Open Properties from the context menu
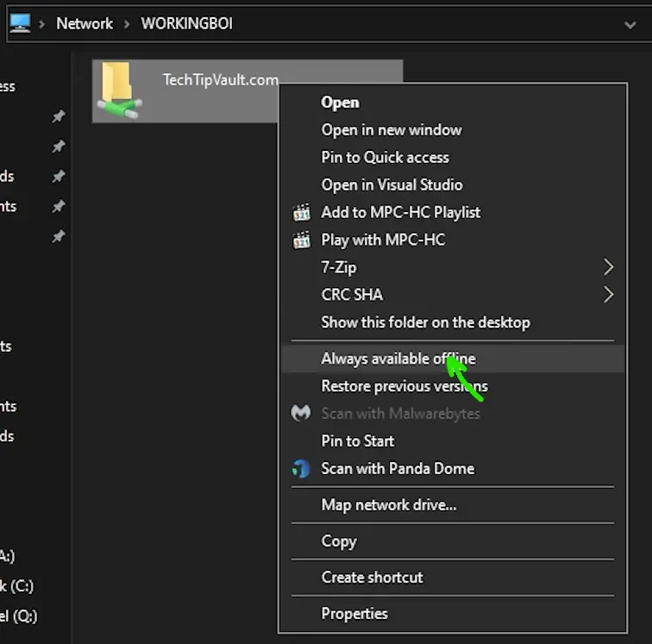Screen dimensions: 652x644 [x=453, y=614]
